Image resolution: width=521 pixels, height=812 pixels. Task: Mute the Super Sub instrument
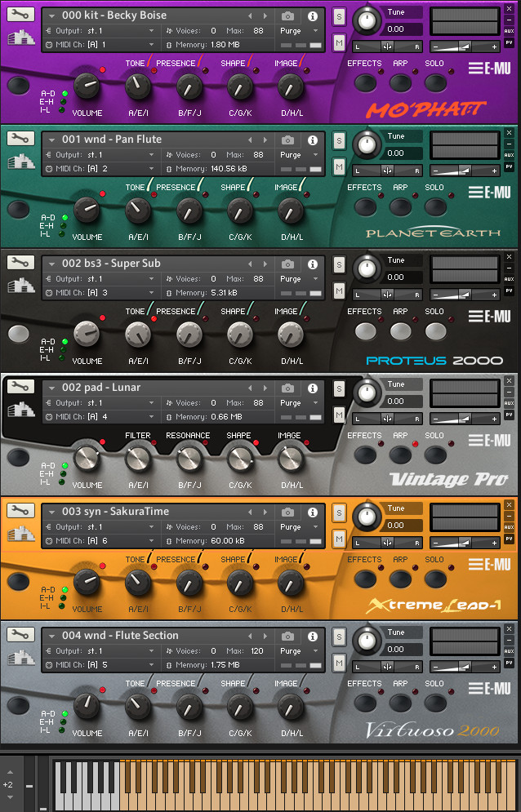tap(339, 291)
